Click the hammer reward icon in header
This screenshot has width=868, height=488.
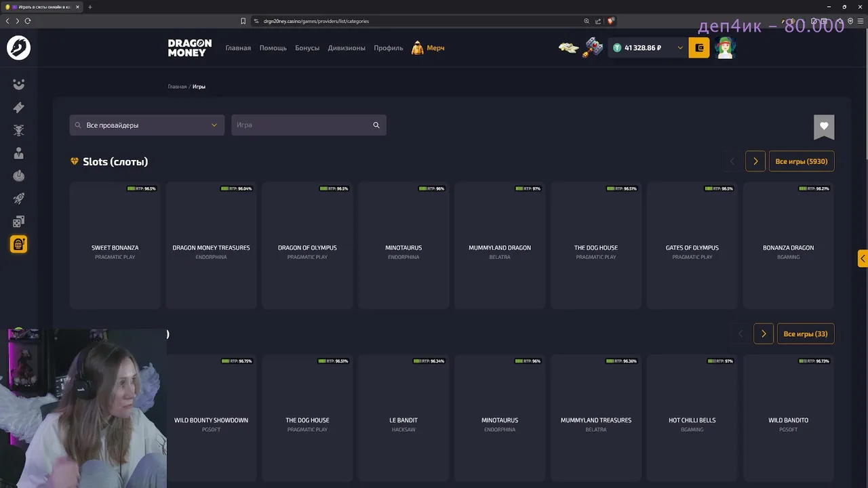click(593, 47)
